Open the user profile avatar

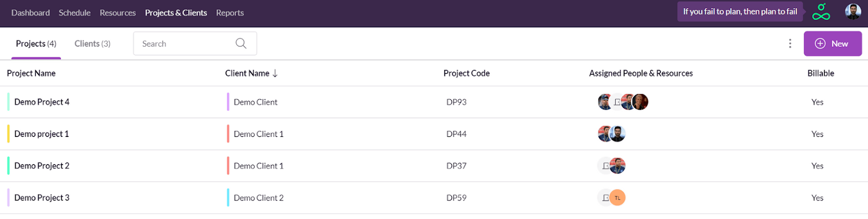(853, 11)
